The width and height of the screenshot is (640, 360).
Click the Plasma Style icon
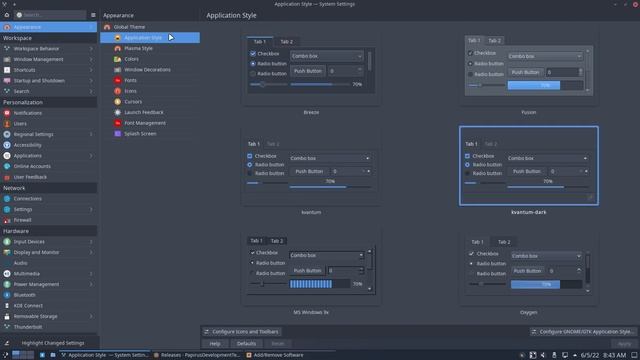118,48
